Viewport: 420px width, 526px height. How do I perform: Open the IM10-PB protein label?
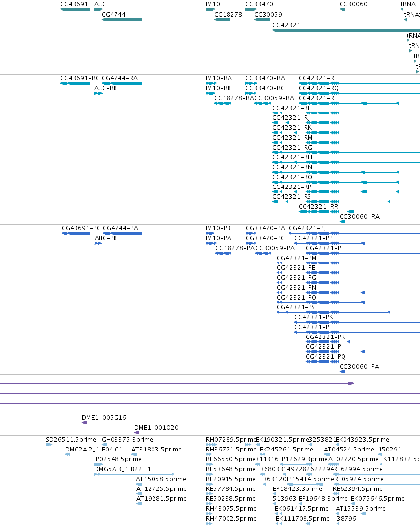click(x=218, y=228)
